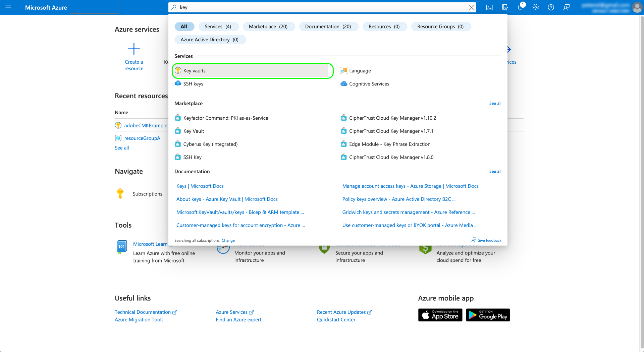Filter results by Services (4)
Screen dimensions: 644x352
click(218, 26)
